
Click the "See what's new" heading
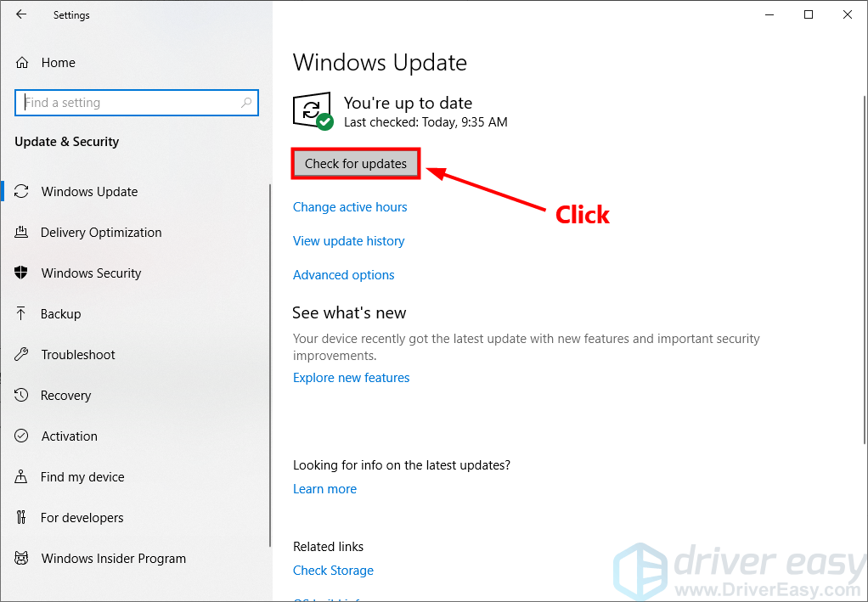pyautogui.click(x=349, y=312)
